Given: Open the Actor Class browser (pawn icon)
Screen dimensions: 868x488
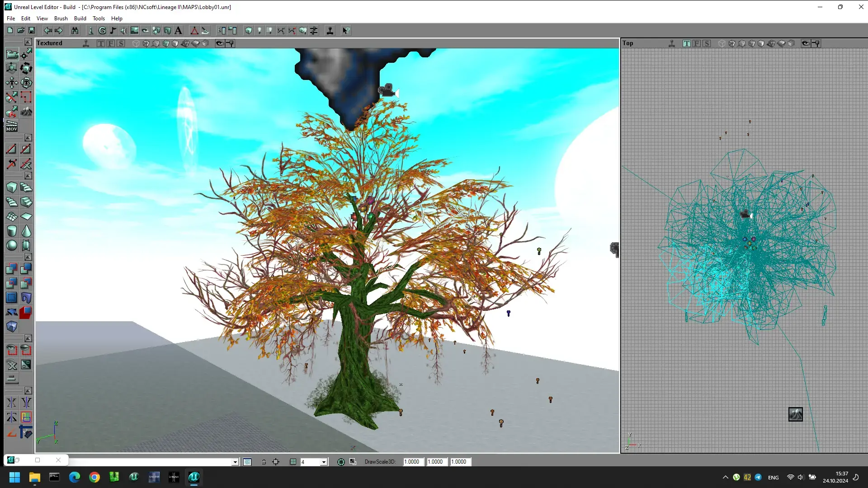Looking at the screenshot, I should (x=90, y=30).
